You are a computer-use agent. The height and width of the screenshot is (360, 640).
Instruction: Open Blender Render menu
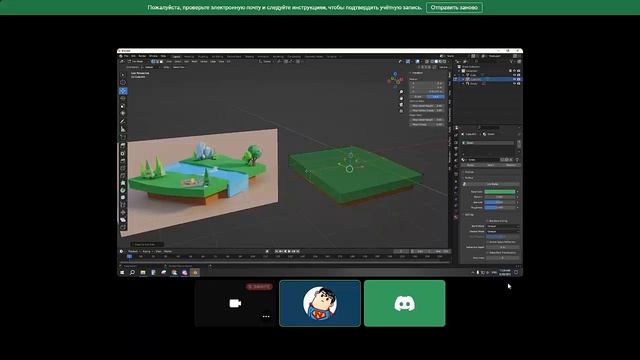142,56
